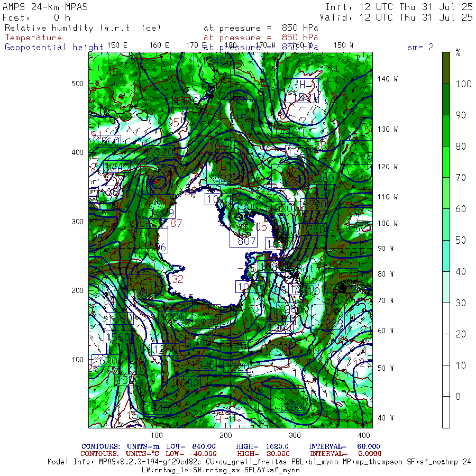
Task: Click the white 20–30% colorbar segment
Action: coord(446,318)
